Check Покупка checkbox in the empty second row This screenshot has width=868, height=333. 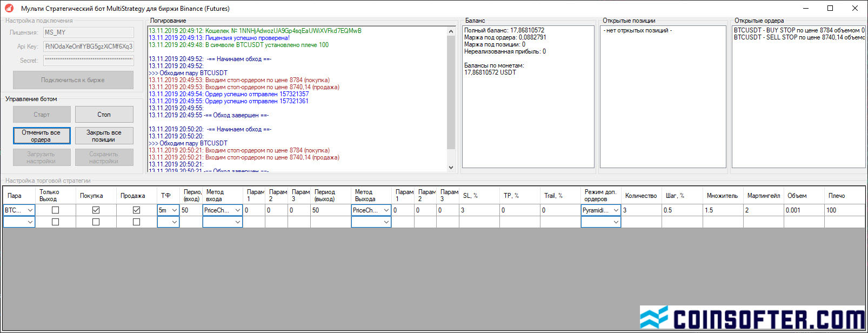[96, 222]
